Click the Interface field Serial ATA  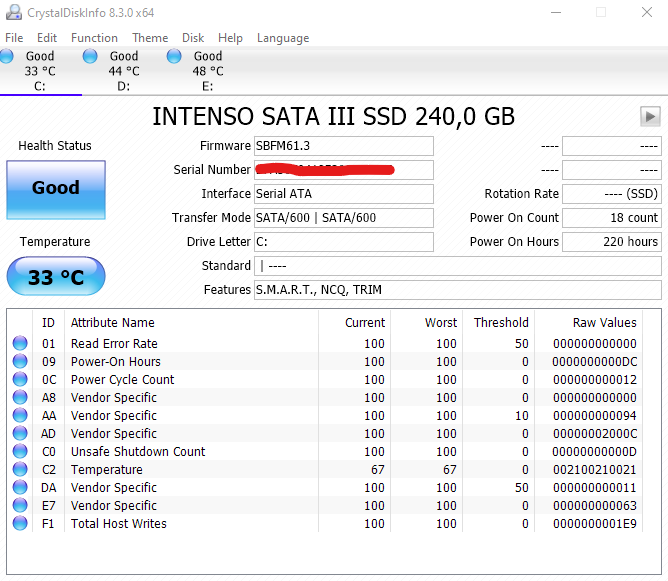[x=344, y=194]
